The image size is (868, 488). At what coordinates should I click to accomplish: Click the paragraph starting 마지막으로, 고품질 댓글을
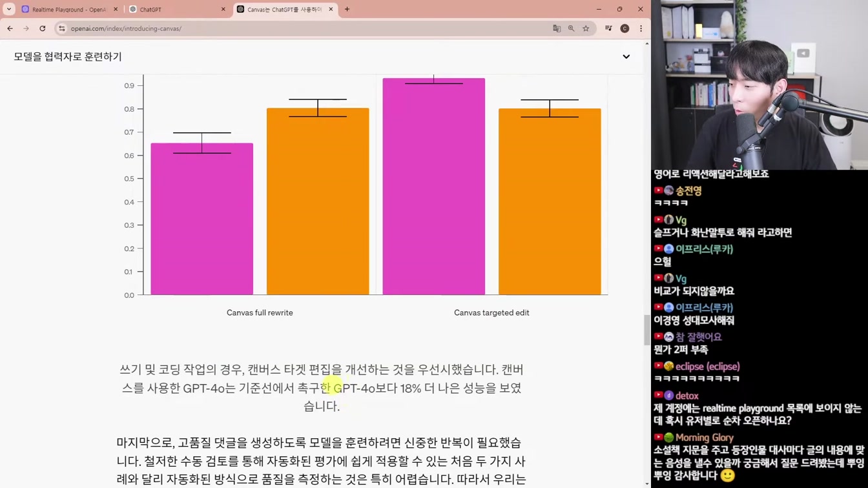coord(322,461)
